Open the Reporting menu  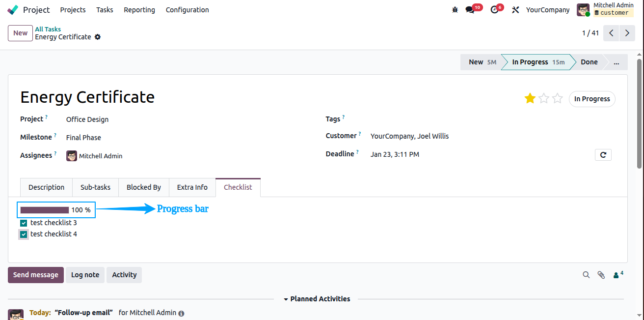tap(139, 10)
